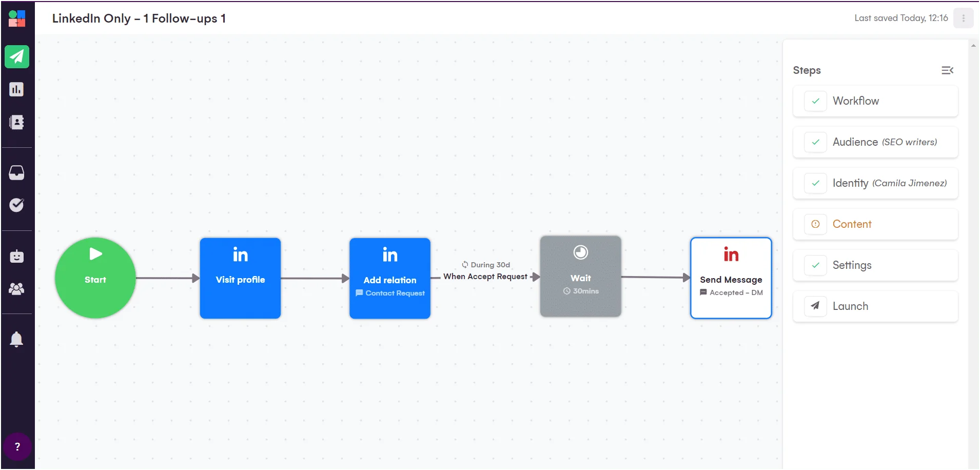Screen dimensions: 980x470
Task: Collapse the Steps panel
Action: click(948, 70)
